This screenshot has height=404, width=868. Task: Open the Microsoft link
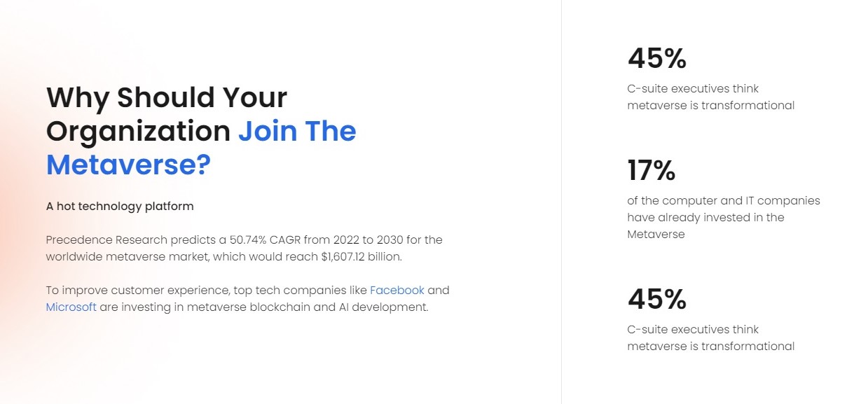pyautogui.click(x=71, y=307)
